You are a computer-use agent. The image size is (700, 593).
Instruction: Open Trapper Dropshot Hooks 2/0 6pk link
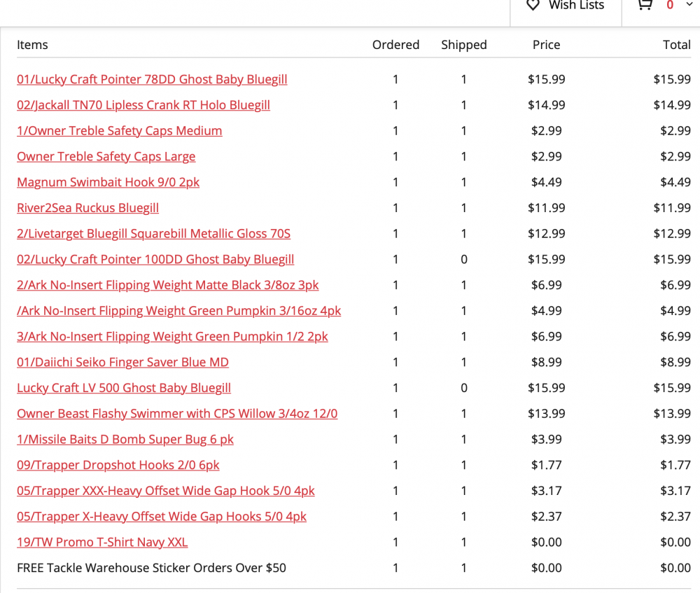pyautogui.click(x=118, y=466)
